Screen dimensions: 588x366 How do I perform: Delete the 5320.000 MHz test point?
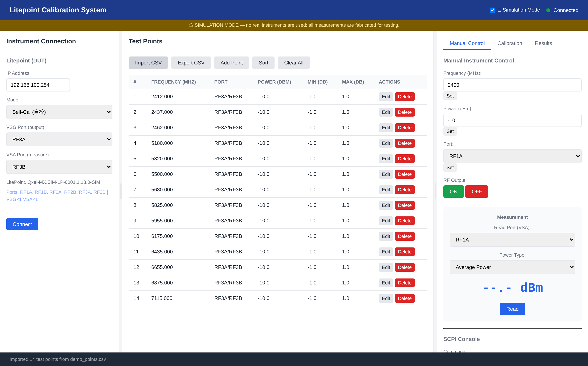(405, 159)
